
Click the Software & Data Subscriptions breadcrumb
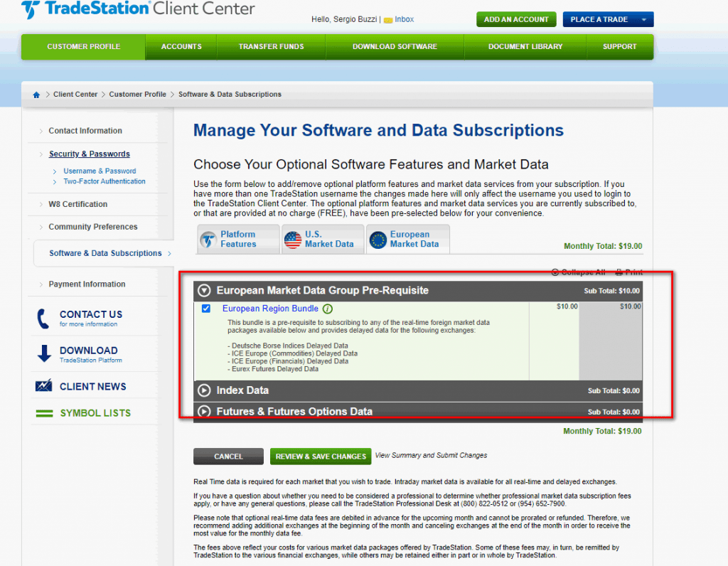click(x=230, y=95)
